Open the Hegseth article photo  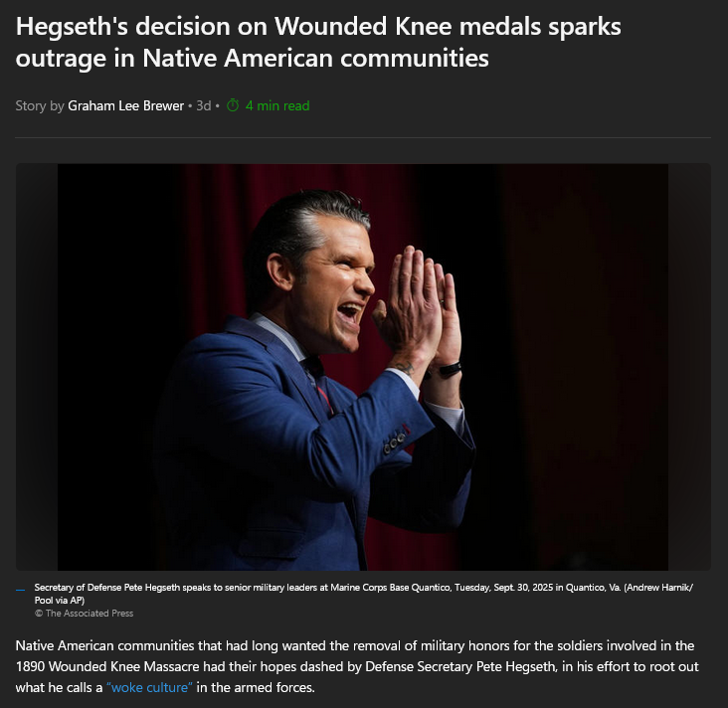tap(363, 367)
